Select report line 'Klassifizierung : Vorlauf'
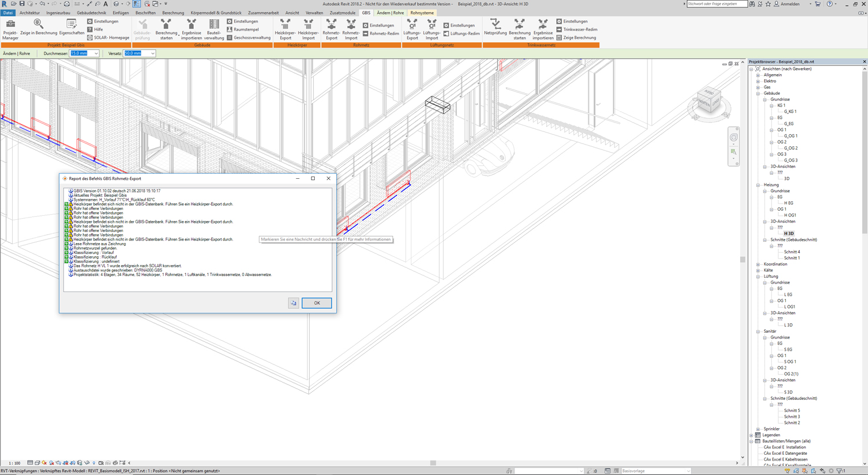868x475 pixels. tap(94, 253)
